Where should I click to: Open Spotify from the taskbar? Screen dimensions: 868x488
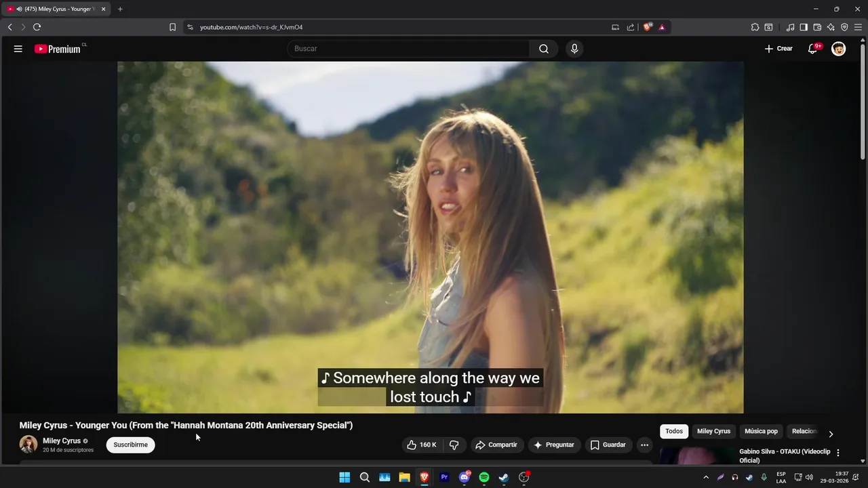(484, 477)
